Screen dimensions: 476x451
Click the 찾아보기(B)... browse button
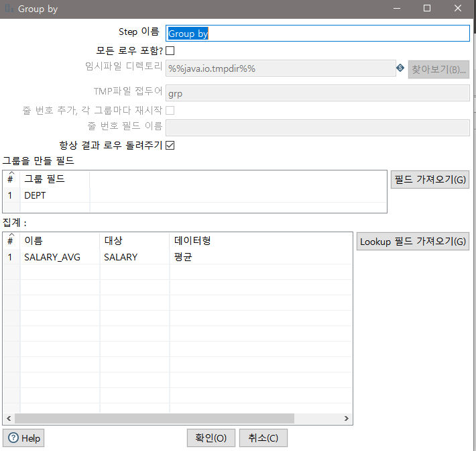click(x=438, y=70)
